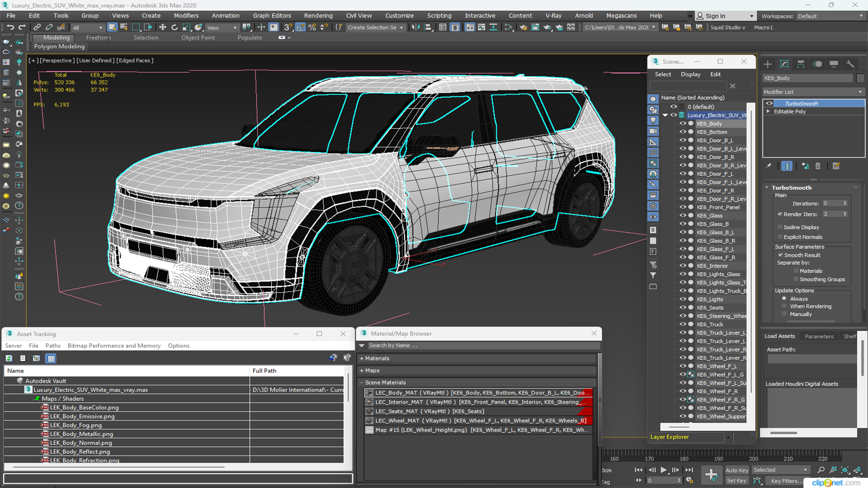Open the Graph Editors menu
This screenshot has height=488, width=868.
pyautogui.click(x=272, y=15)
